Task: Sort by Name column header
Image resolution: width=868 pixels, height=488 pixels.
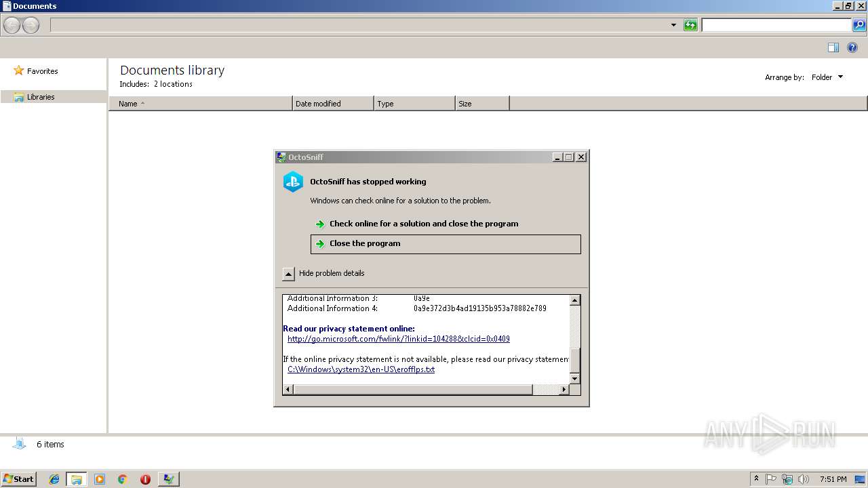Action: pyautogui.click(x=201, y=104)
